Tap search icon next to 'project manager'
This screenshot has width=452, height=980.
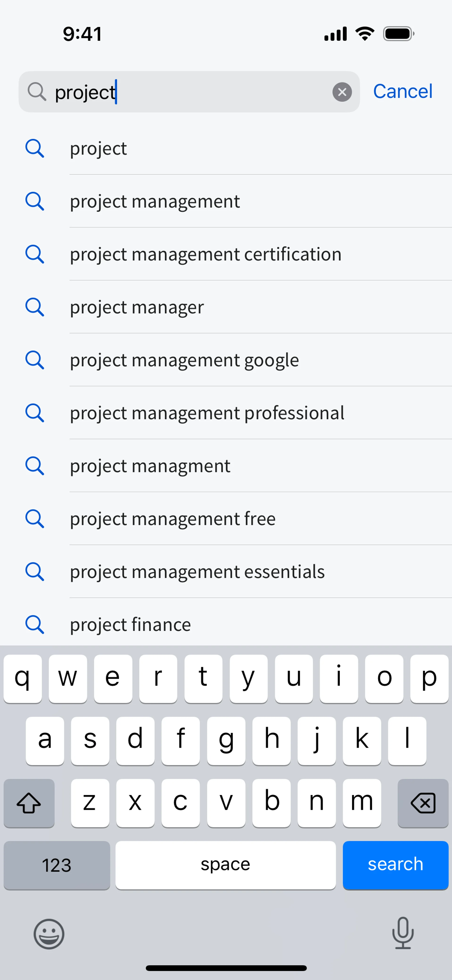click(35, 307)
